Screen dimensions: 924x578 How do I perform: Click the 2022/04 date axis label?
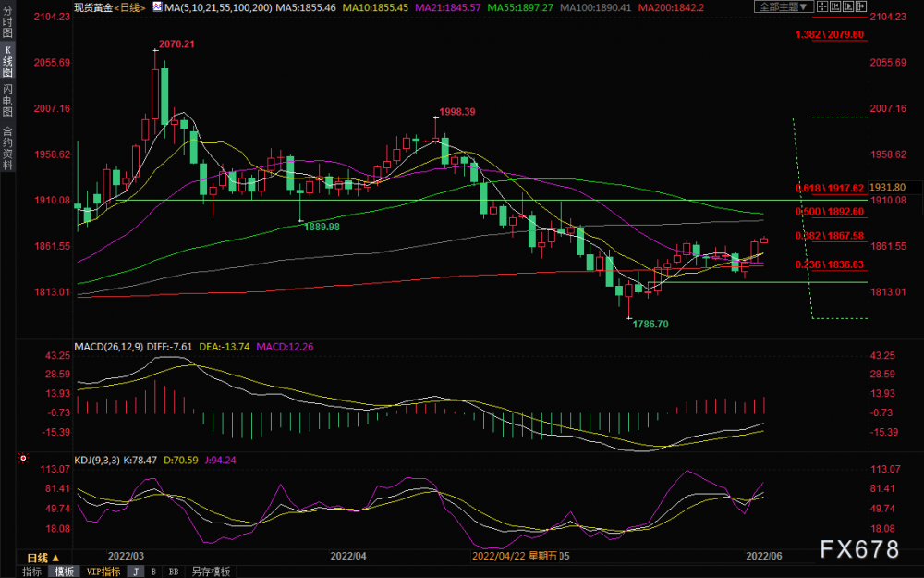coord(348,556)
